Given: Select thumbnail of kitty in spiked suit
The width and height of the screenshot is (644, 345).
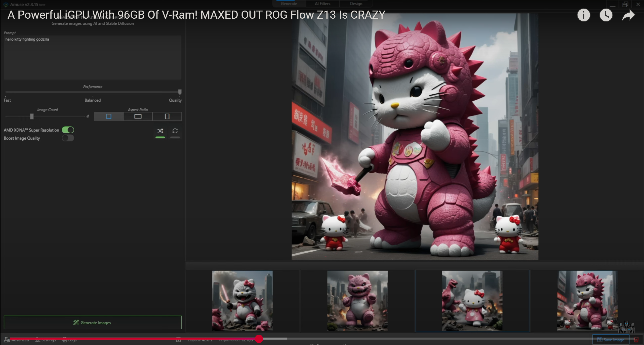Looking at the screenshot, I should tap(587, 301).
